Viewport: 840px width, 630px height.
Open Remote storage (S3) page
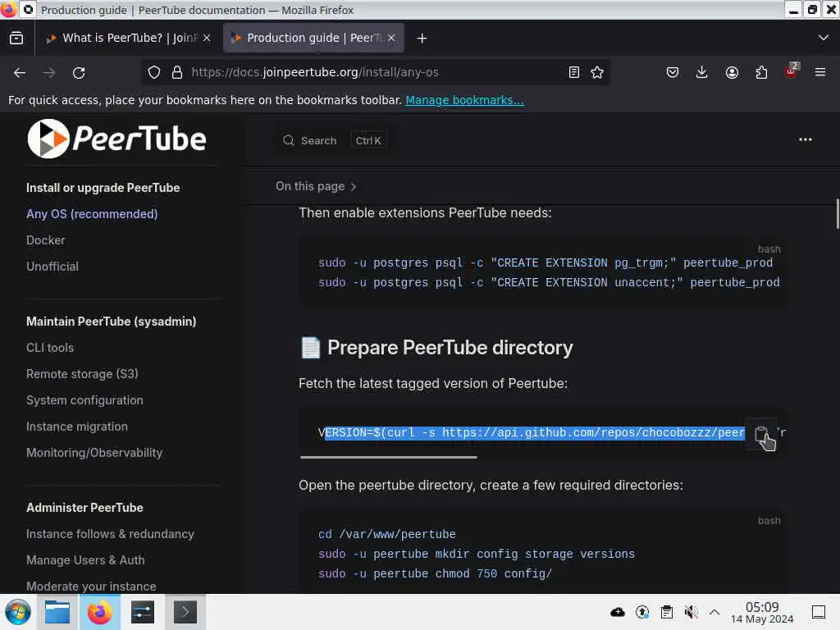82,374
